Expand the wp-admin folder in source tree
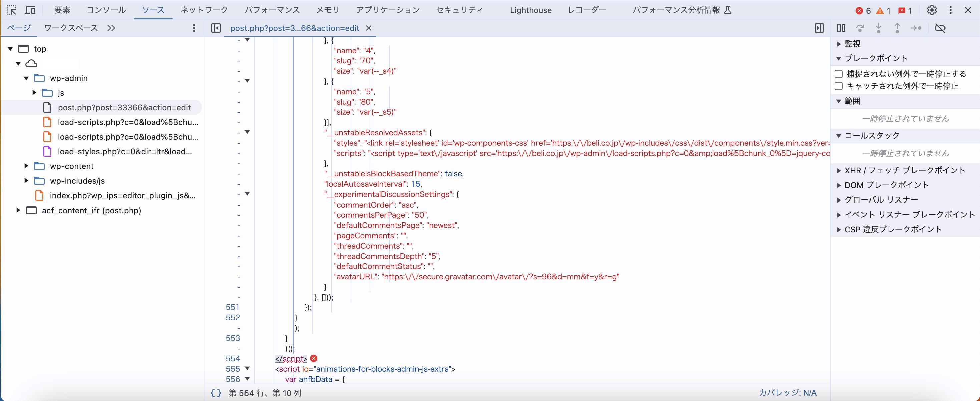The image size is (980, 401). (x=25, y=77)
